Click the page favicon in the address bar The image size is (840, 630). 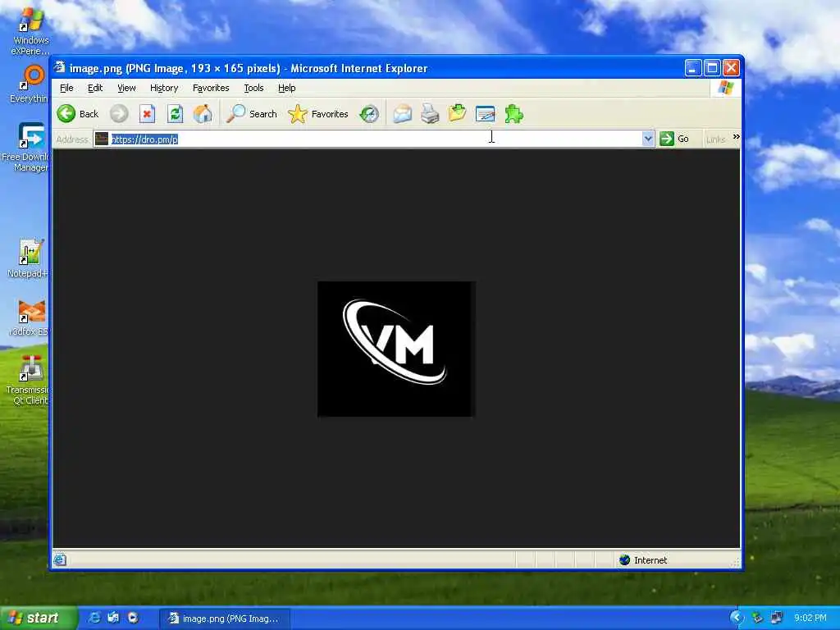pos(101,139)
